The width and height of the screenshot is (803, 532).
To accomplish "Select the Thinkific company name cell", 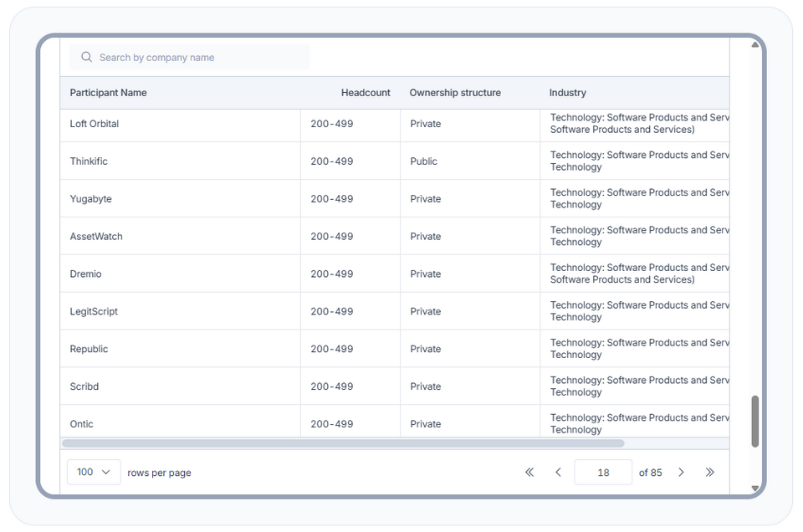I will 89,161.
